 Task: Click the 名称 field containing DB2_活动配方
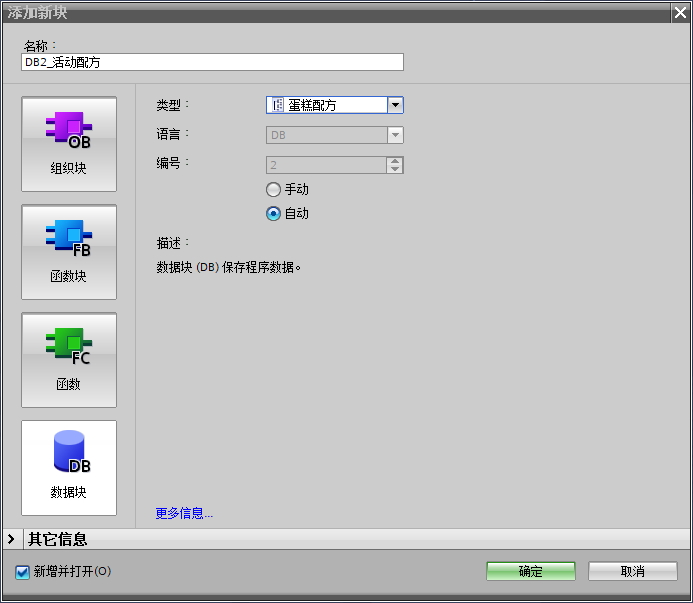pyautogui.click(x=212, y=62)
